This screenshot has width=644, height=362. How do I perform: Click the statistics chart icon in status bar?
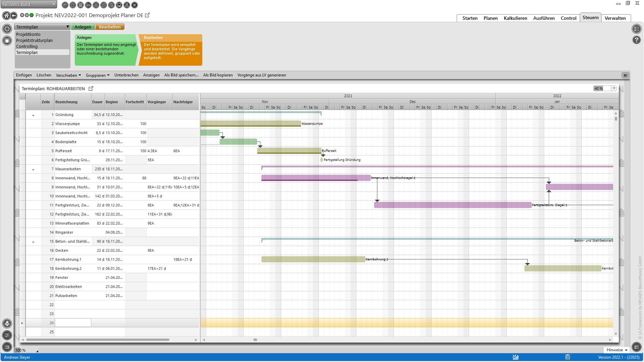[x=516, y=357]
